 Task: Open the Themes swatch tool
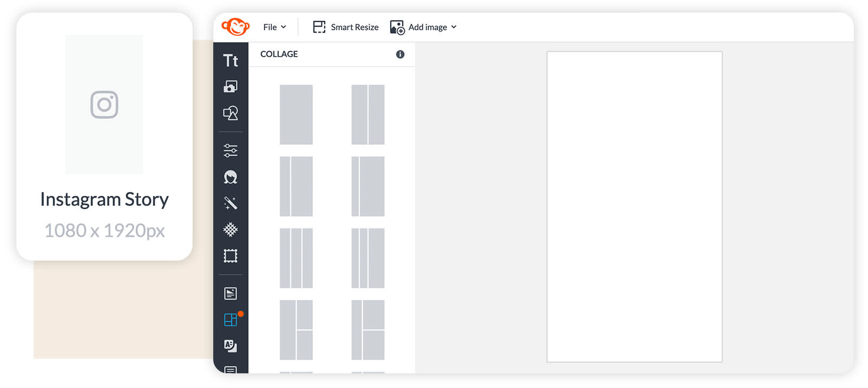point(231,346)
